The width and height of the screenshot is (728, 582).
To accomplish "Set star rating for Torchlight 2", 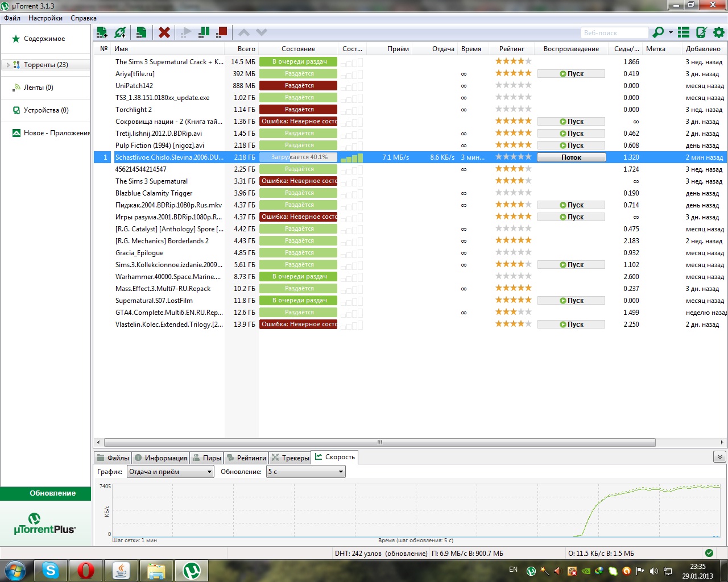I will click(x=513, y=109).
